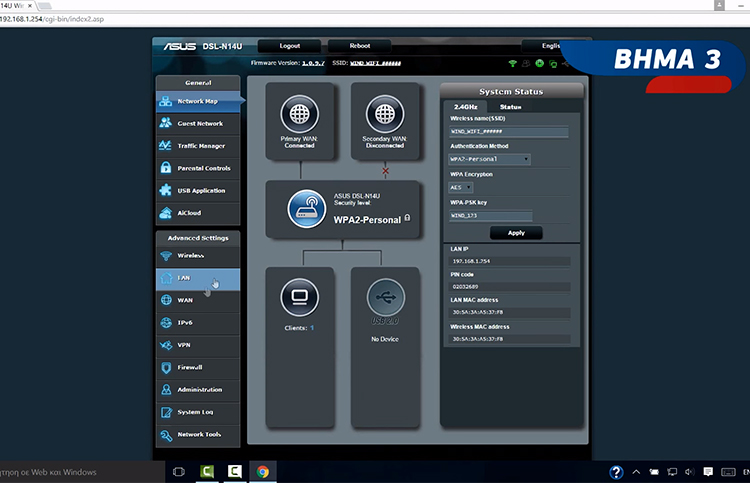This screenshot has height=483, width=750.
Task: Click the Wireless name (SSID) input field
Action: pos(508,132)
